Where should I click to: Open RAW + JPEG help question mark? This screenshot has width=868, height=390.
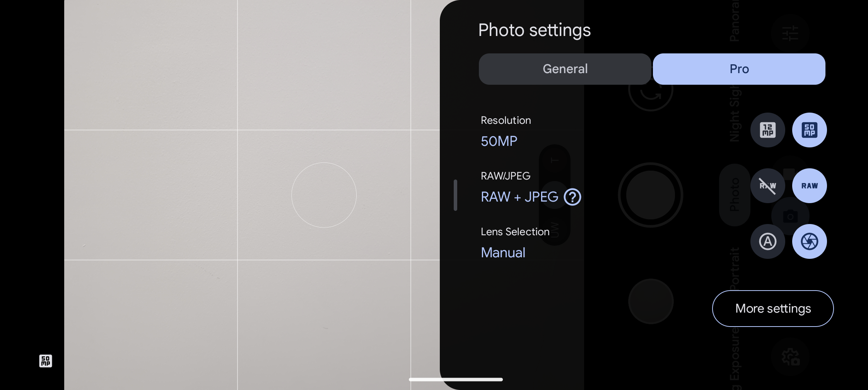(x=572, y=197)
